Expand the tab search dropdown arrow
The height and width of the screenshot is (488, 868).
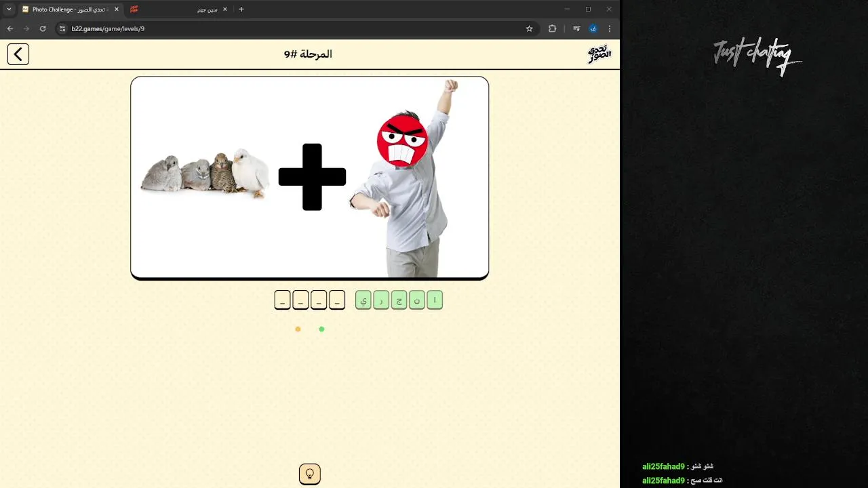9,9
